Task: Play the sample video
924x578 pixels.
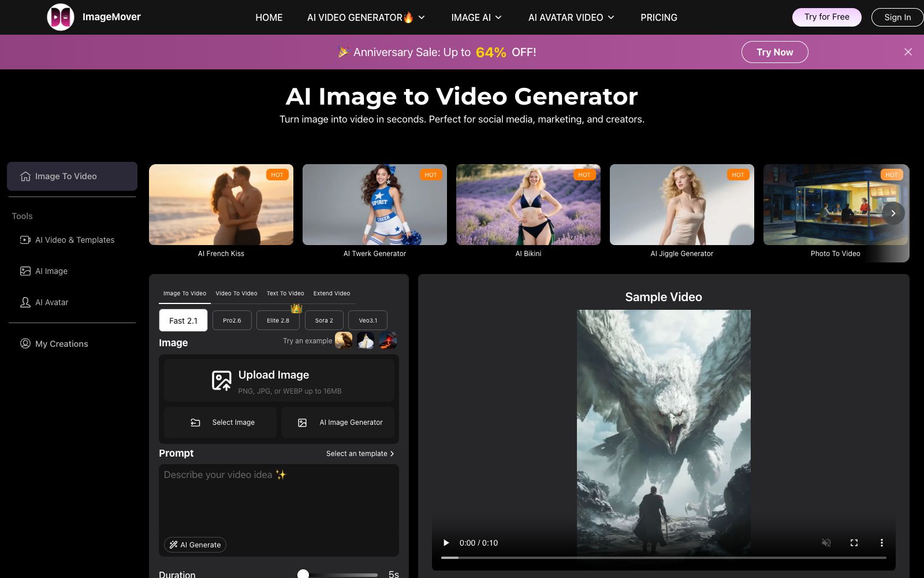Action: tap(446, 543)
